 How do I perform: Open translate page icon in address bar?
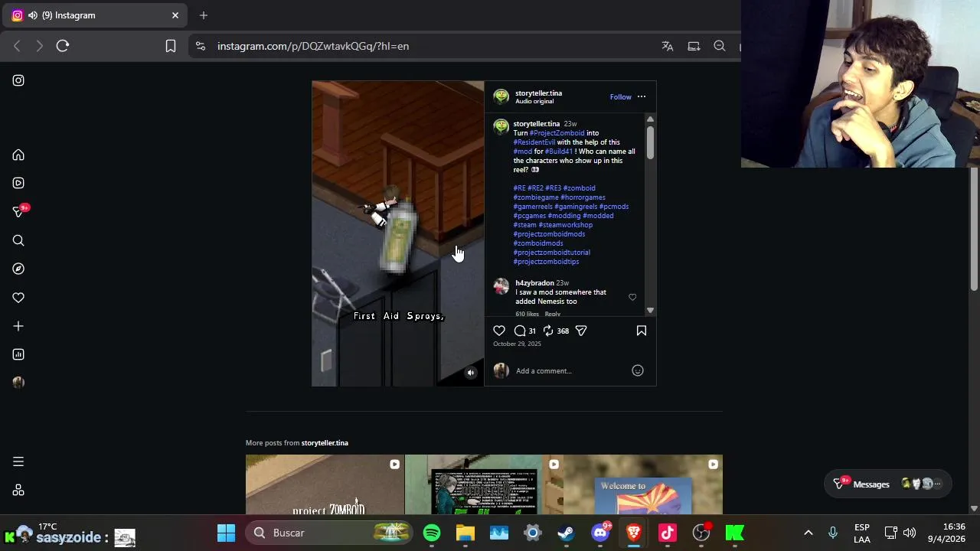click(x=668, y=46)
